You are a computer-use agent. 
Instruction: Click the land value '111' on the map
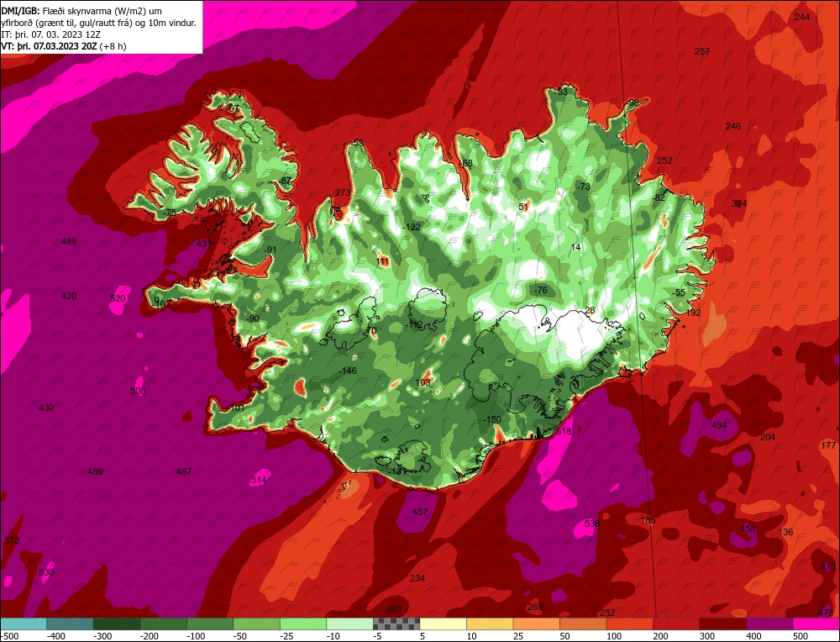[382, 261]
